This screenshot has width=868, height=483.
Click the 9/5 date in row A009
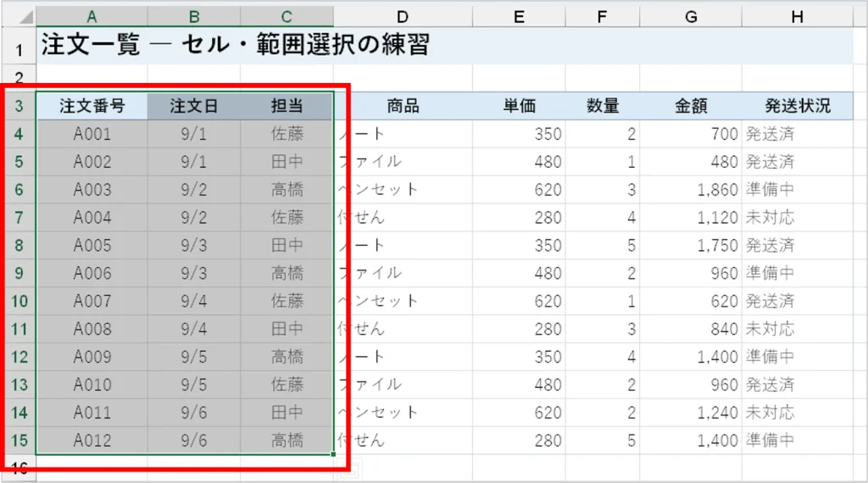[x=194, y=357]
